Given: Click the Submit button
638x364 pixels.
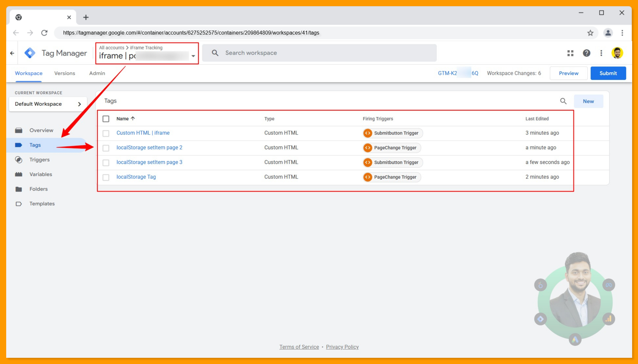Looking at the screenshot, I should coord(608,73).
